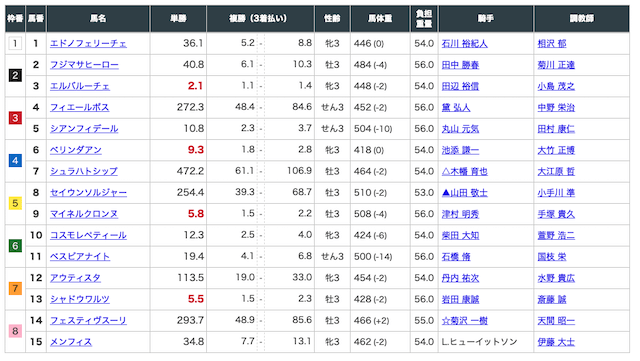Image resolution: width=640 pixels, height=361 pixels.
Task: Open trainer link 水野 貴広
Action: (x=556, y=278)
